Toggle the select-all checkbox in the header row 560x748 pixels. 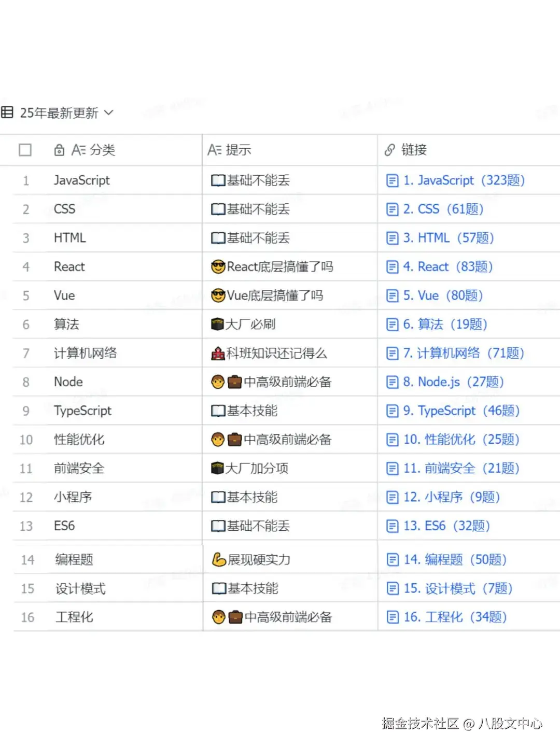tap(25, 150)
